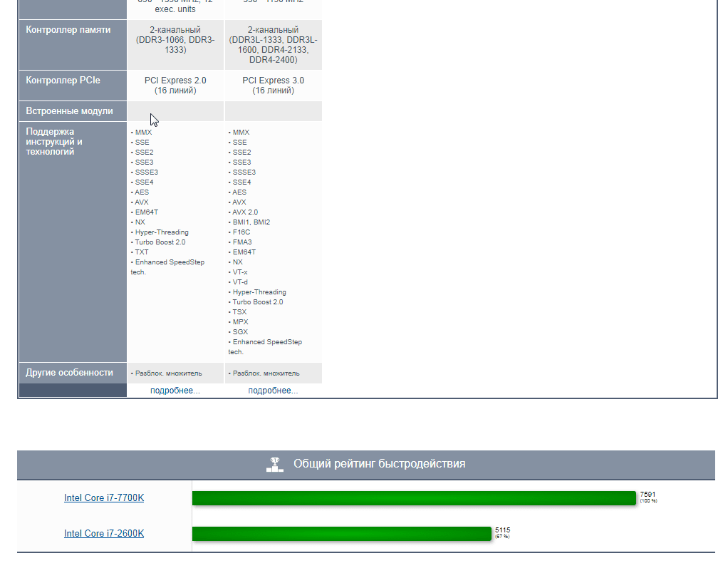Select the PCI Express 2.0 cell
Screen dimensions: 728x578
(x=175, y=86)
